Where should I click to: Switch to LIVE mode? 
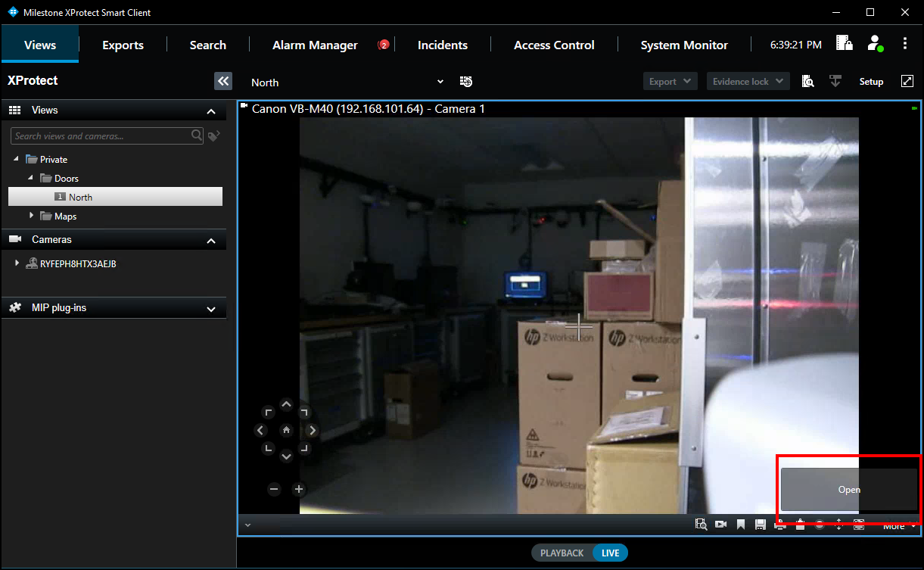click(x=610, y=553)
